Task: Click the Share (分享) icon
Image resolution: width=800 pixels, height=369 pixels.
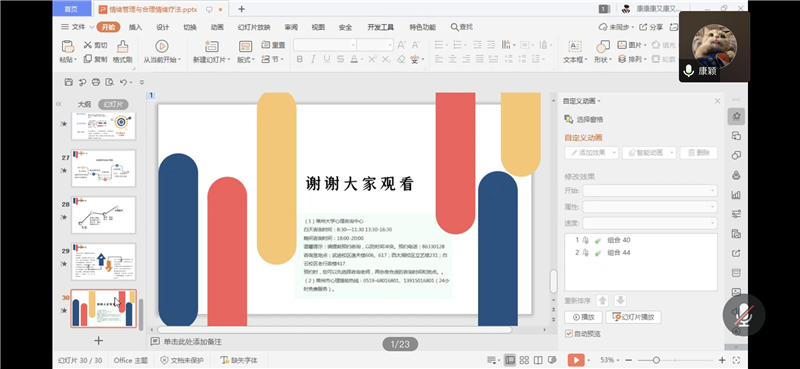Action: (x=643, y=27)
